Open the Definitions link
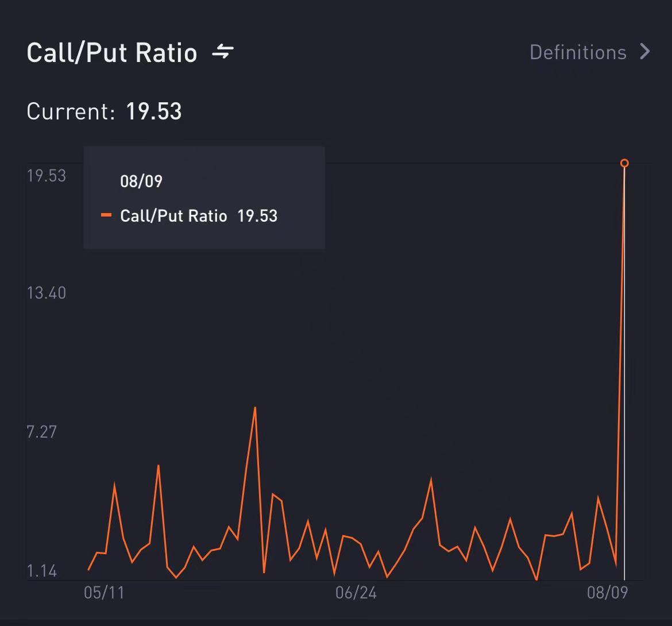The image size is (672, 626). pyautogui.click(x=578, y=52)
